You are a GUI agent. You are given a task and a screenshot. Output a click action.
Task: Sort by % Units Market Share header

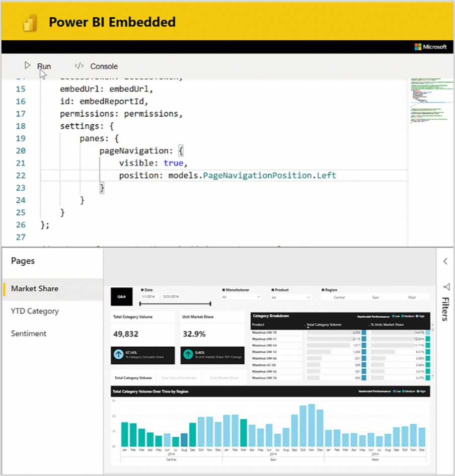[x=387, y=325]
